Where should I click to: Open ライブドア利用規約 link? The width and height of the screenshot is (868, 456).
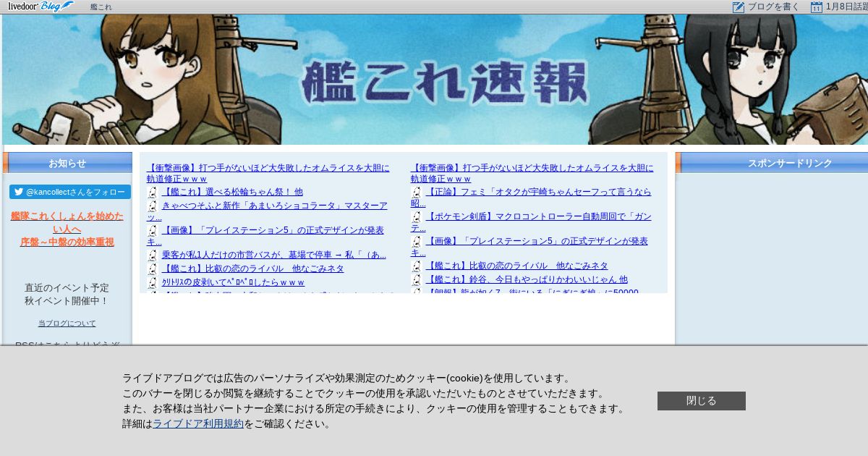[x=198, y=424]
